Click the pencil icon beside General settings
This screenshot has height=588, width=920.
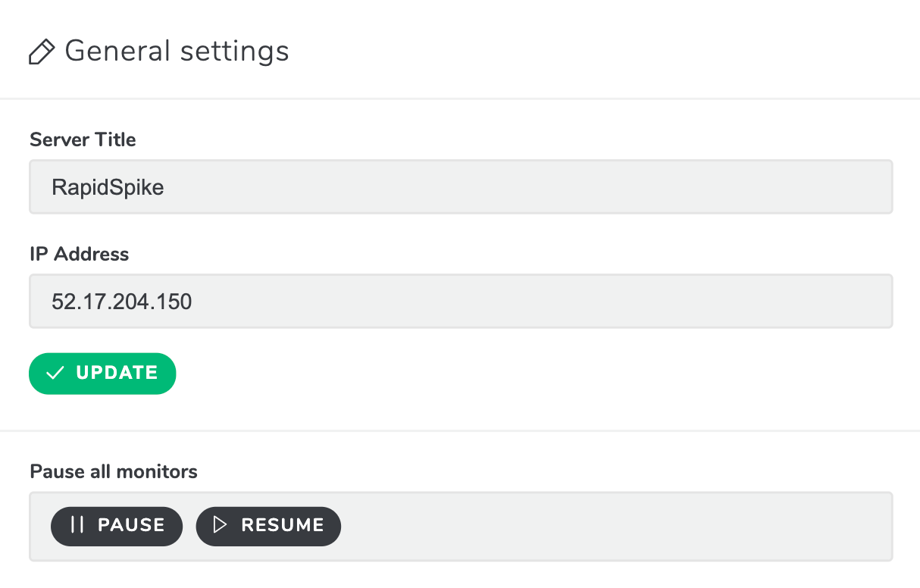41,52
